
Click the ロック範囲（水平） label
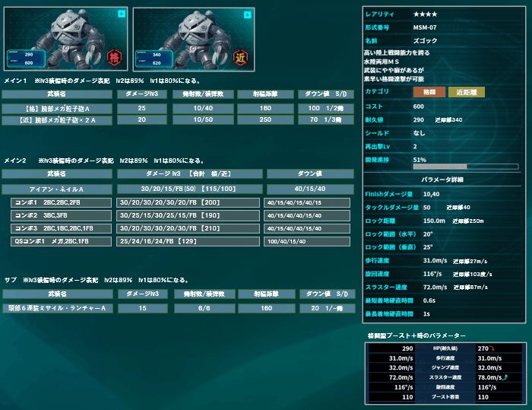pos(391,234)
